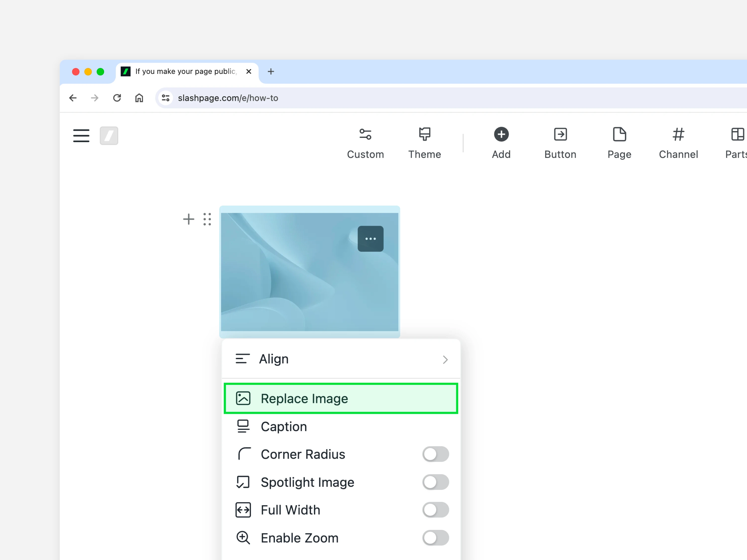
Task: Select the Caption option
Action: 341,426
